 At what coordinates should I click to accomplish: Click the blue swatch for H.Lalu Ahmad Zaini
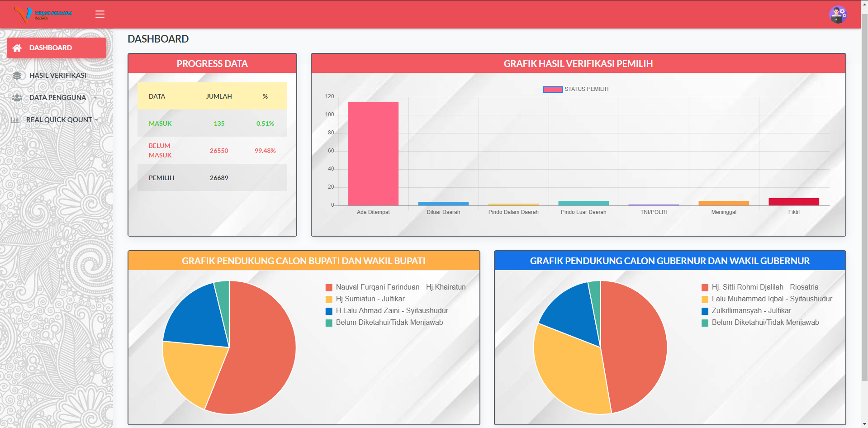click(x=329, y=311)
